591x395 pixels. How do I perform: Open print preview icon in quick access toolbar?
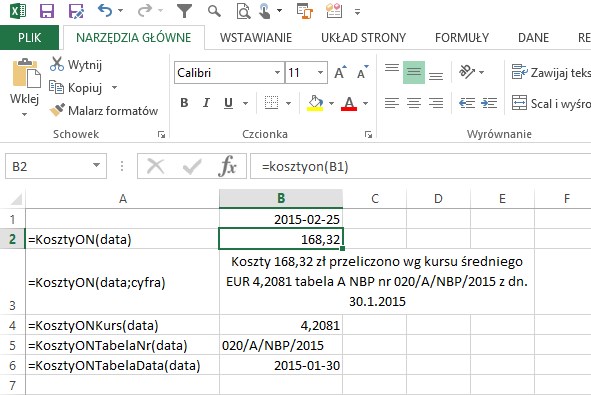click(243, 11)
